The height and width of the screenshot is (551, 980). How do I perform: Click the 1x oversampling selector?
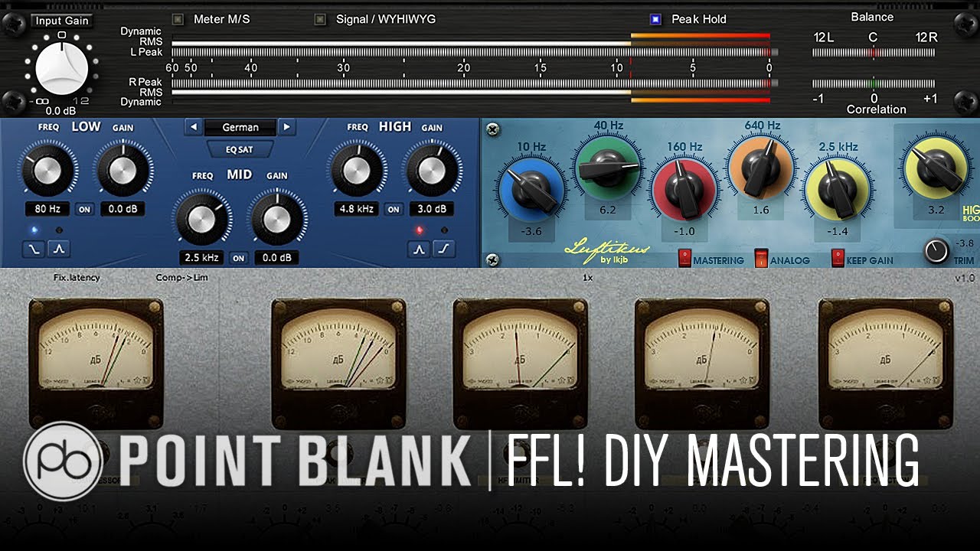[x=587, y=278]
